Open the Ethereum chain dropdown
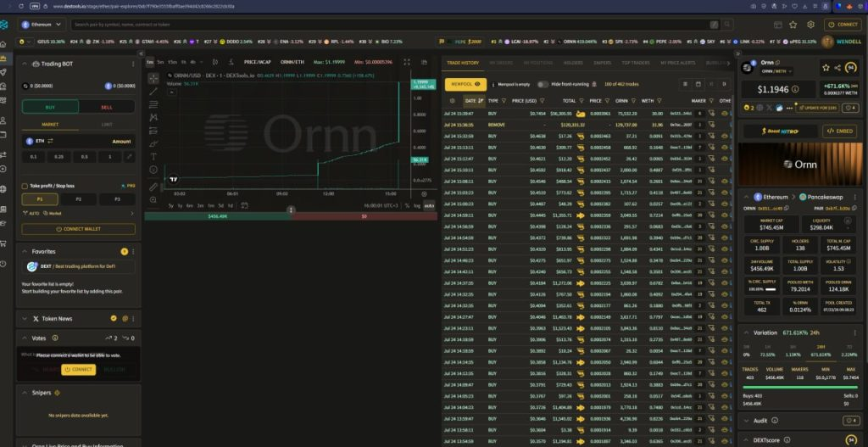Viewport: 868px width, 447px height. (x=42, y=25)
